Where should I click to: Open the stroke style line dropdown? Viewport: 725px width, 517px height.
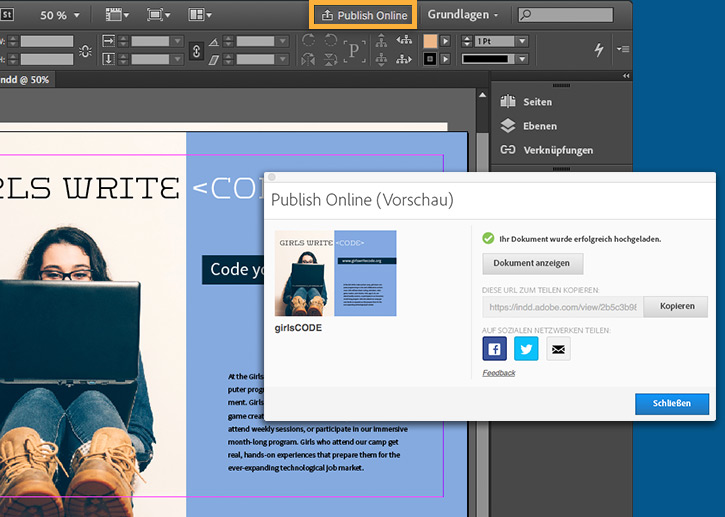(x=522, y=59)
